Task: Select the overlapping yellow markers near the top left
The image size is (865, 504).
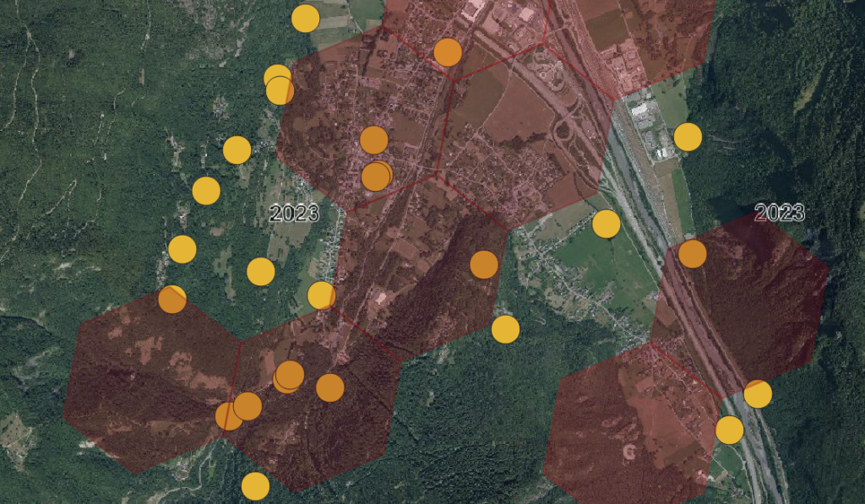Action: click(x=279, y=85)
